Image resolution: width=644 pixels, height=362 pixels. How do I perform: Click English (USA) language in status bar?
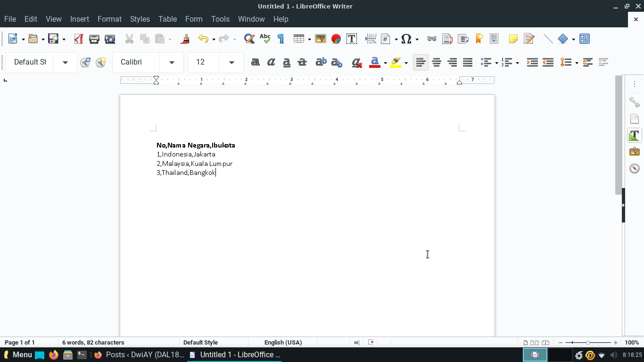283,342
